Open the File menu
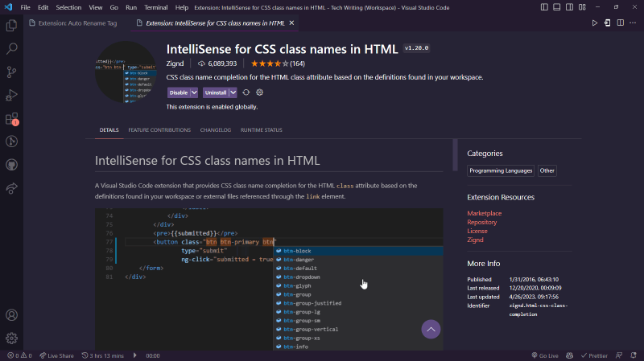Image resolution: width=644 pixels, height=361 pixels. pos(25,7)
